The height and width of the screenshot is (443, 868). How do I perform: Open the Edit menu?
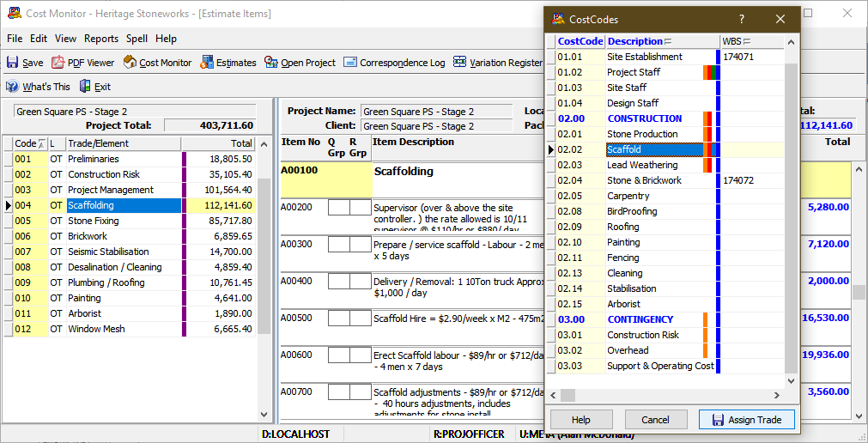(39, 39)
